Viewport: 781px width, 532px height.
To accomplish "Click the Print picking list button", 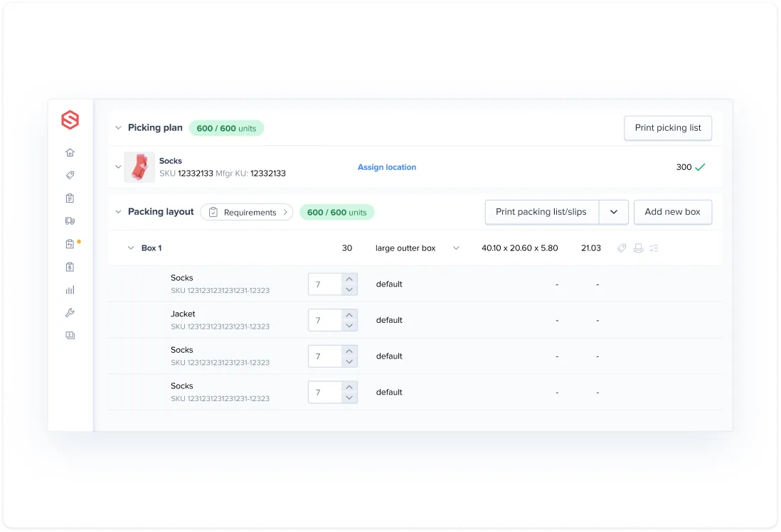I will (667, 128).
